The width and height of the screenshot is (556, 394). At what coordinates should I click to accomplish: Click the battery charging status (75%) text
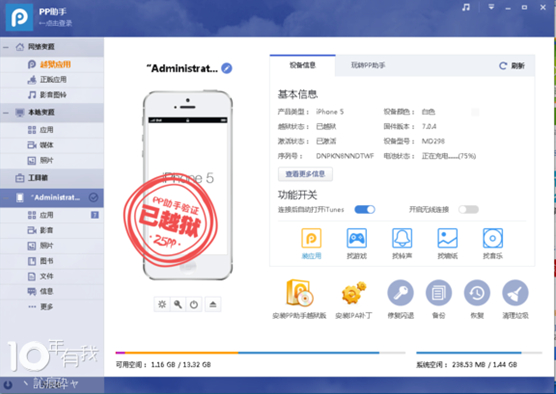[x=449, y=156]
